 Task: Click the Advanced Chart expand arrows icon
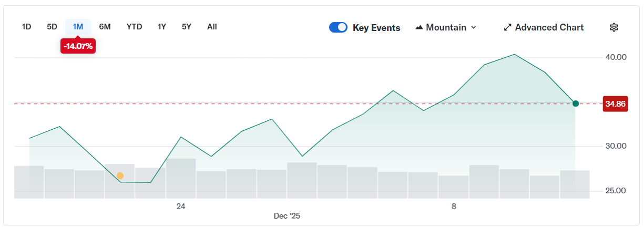click(x=507, y=27)
